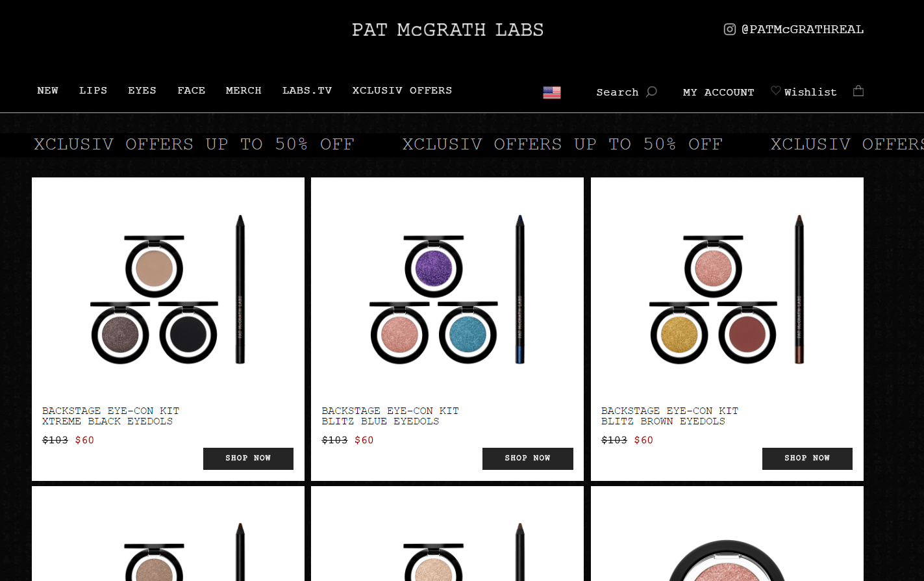The image size is (924, 581).
Task: View Blitz Brown Eyedols kit image
Action: point(727,289)
